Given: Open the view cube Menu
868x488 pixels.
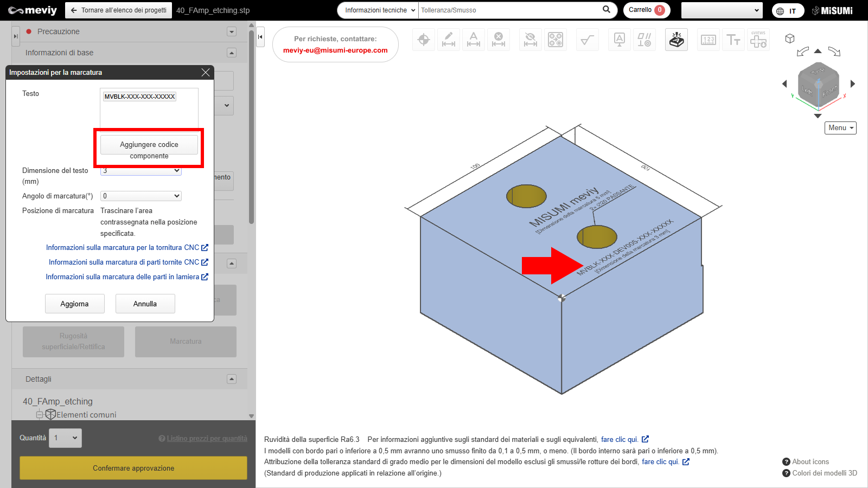Looking at the screenshot, I should (x=840, y=128).
